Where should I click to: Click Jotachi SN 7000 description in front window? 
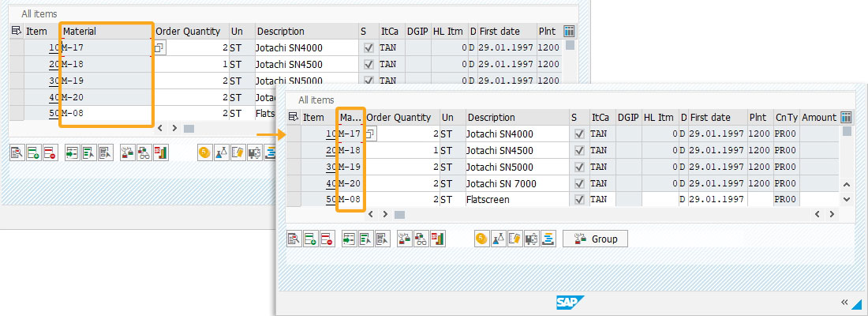pos(517,183)
